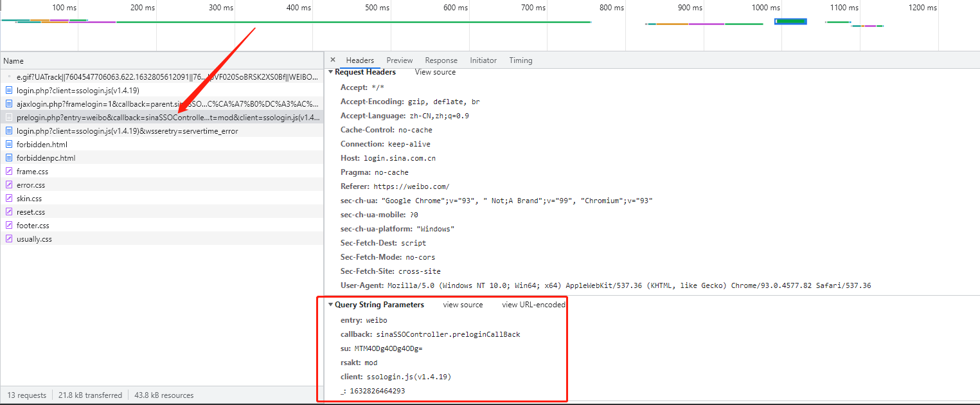The width and height of the screenshot is (980, 405).
Task: Click the document icon beside forbiddenpc.html
Action: (x=9, y=157)
